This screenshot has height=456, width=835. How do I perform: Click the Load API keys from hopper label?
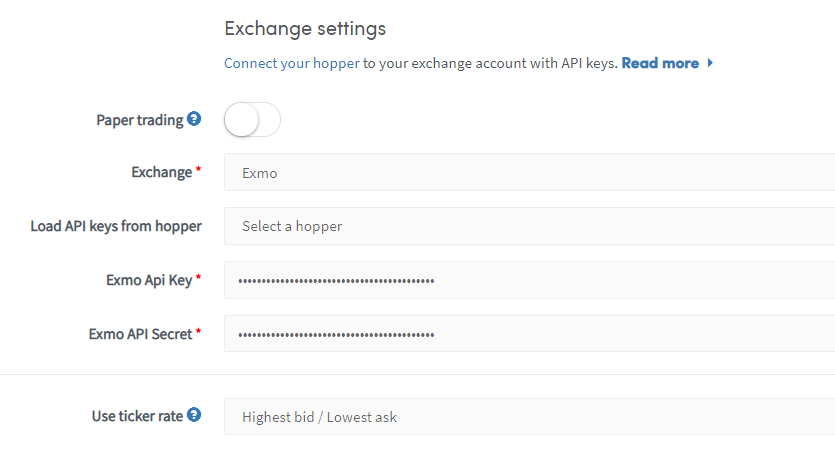coord(116,226)
